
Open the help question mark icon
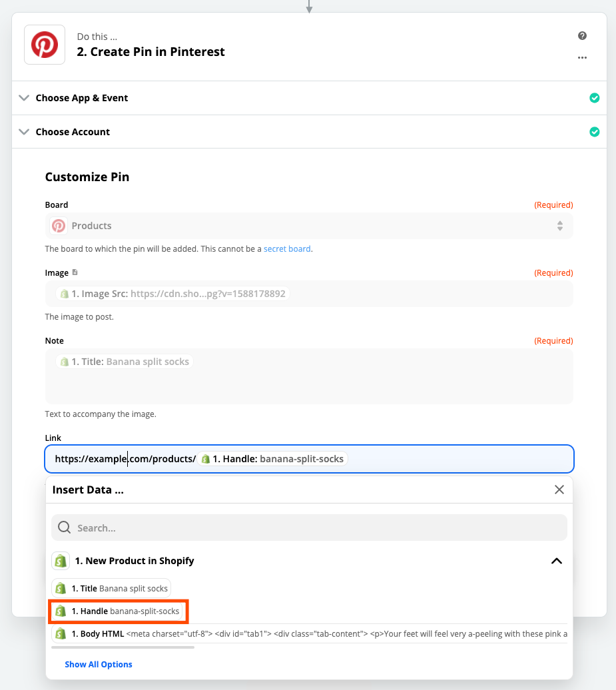(582, 36)
